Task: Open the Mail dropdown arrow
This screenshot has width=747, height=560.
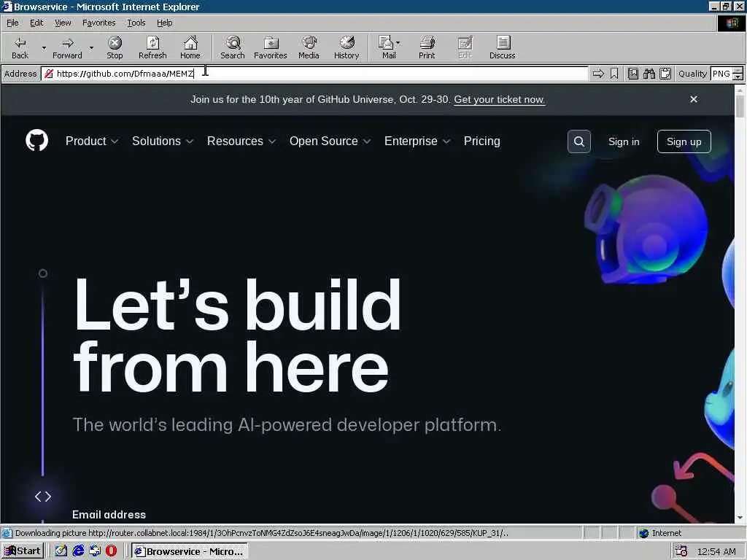Action: click(x=398, y=43)
